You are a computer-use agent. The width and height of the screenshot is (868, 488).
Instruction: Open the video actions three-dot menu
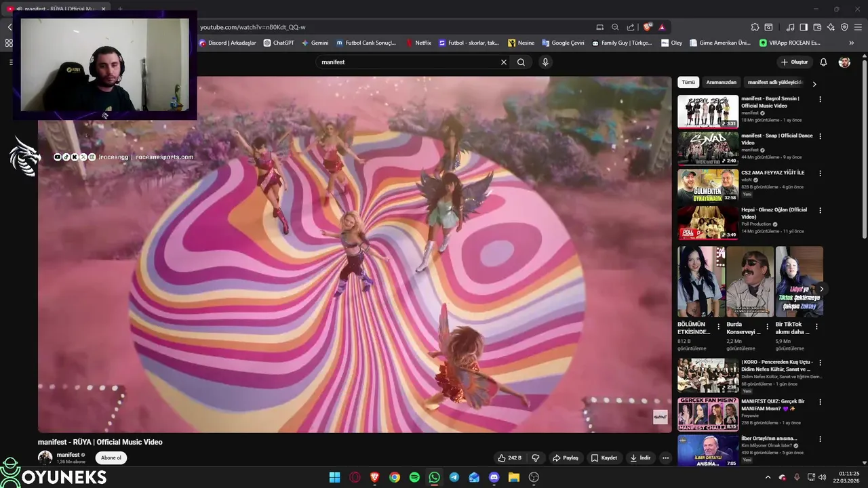[x=665, y=457]
